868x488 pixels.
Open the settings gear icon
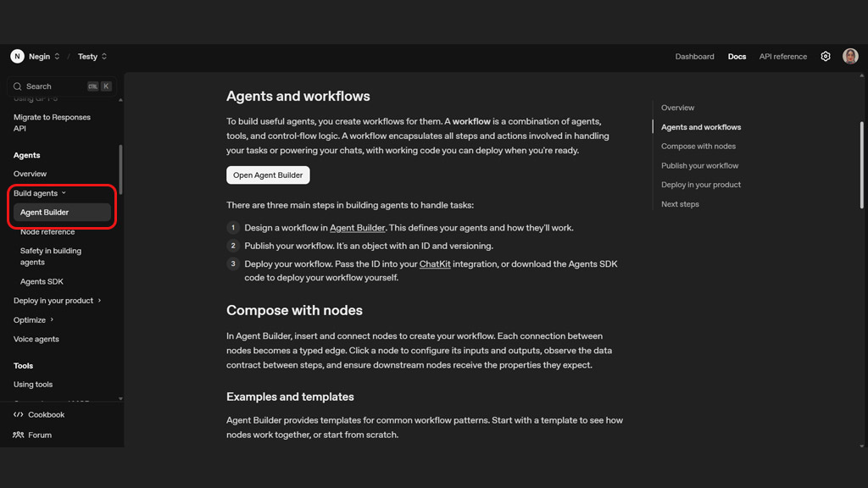826,57
